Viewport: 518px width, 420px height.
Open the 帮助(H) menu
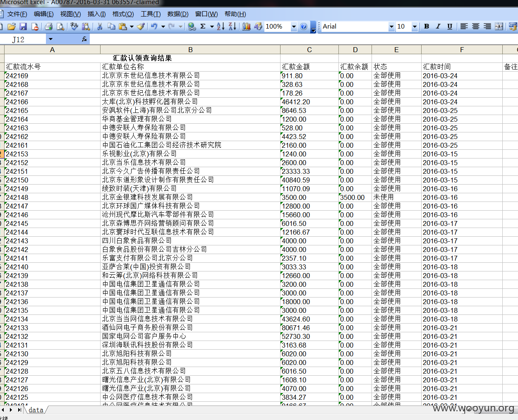pyautogui.click(x=235, y=14)
